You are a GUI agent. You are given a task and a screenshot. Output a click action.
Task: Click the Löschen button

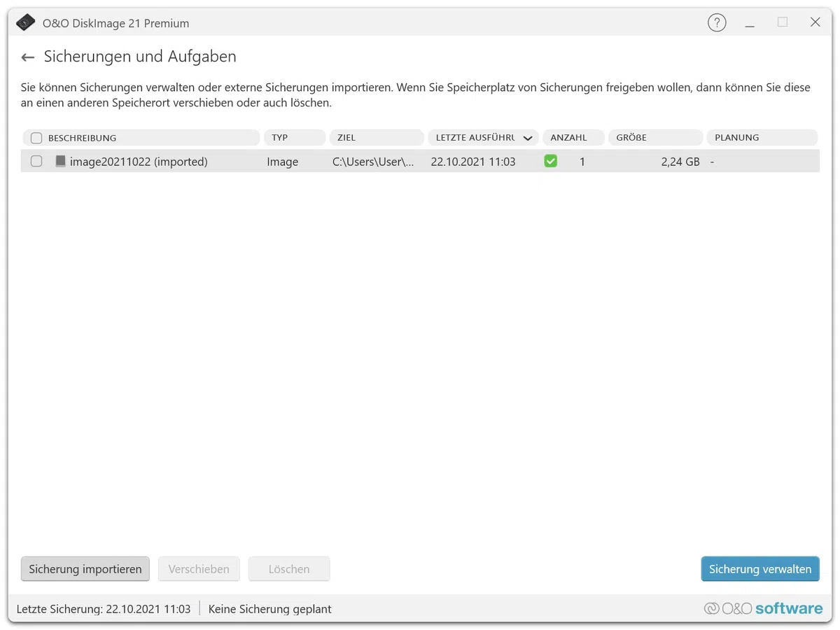289,569
